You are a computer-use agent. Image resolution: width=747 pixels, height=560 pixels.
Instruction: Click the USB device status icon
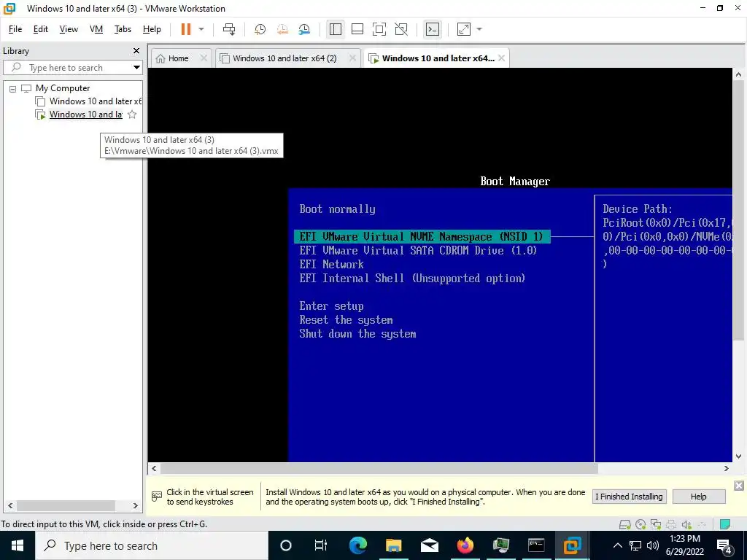click(702, 524)
